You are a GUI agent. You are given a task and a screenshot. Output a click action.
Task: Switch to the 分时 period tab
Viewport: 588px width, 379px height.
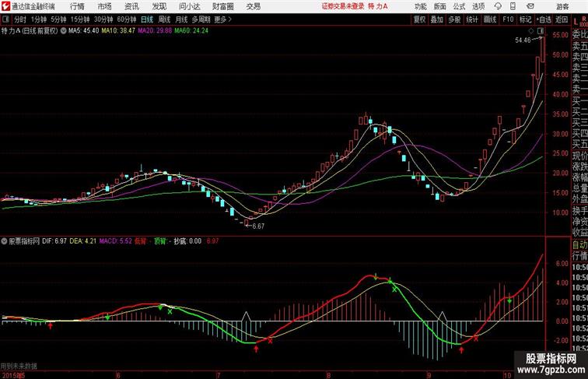point(20,19)
